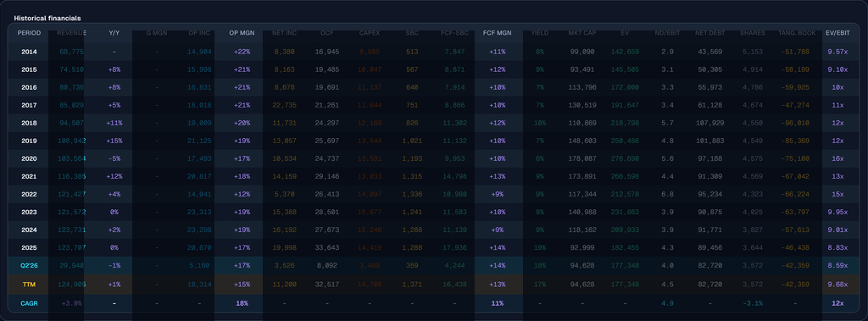The height and width of the screenshot is (321, 868).
Task: Click 2017 net income 22,735
Action: coord(285,105)
